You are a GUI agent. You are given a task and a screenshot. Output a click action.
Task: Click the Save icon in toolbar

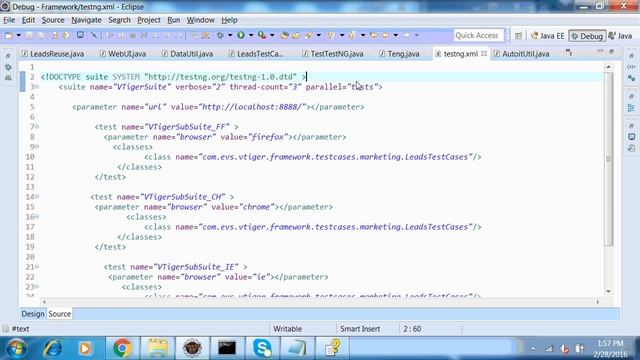[29, 36]
